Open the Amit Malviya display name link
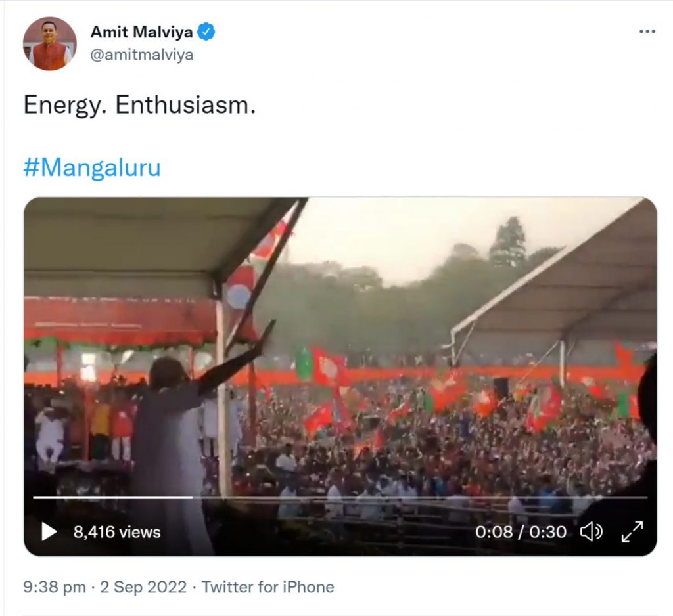This screenshot has height=616, width=673. click(141, 32)
